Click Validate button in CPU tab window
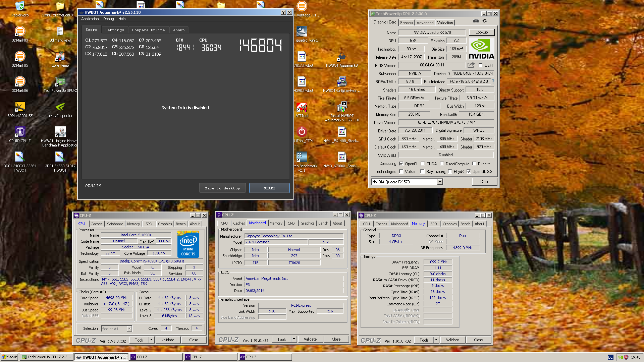The image size is (644, 362). [x=168, y=340]
